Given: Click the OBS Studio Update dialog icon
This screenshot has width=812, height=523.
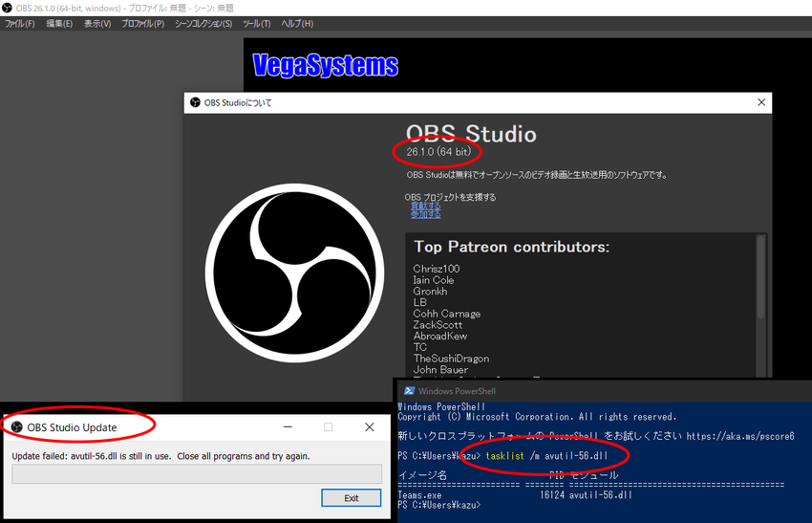Looking at the screenshot, I should (x=17, y=427).
